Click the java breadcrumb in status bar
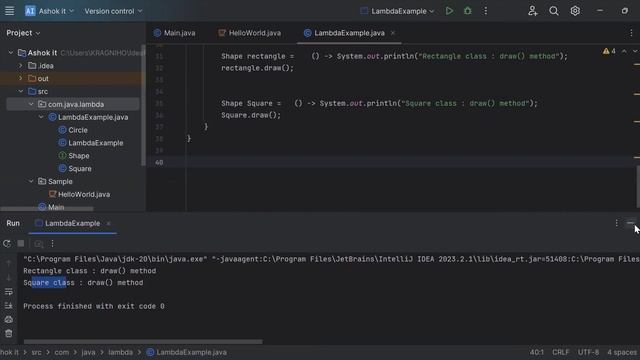 [x=88, y=352]
